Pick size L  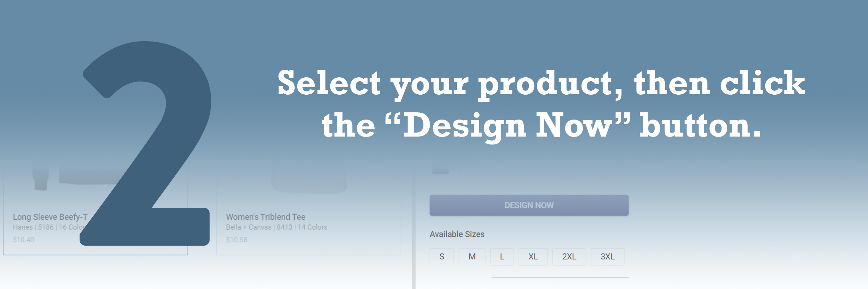(x=502, y=256)
